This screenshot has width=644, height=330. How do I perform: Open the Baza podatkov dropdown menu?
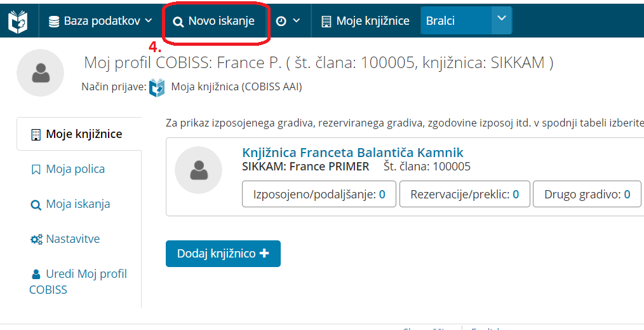[101, 21]
